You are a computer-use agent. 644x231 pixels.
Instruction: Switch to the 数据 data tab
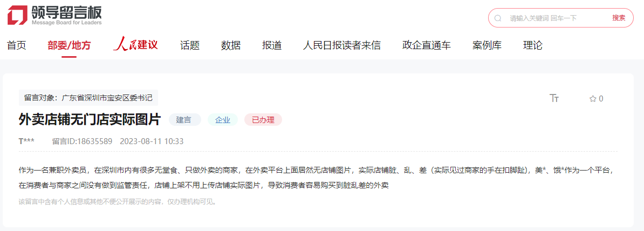[231, 45]
